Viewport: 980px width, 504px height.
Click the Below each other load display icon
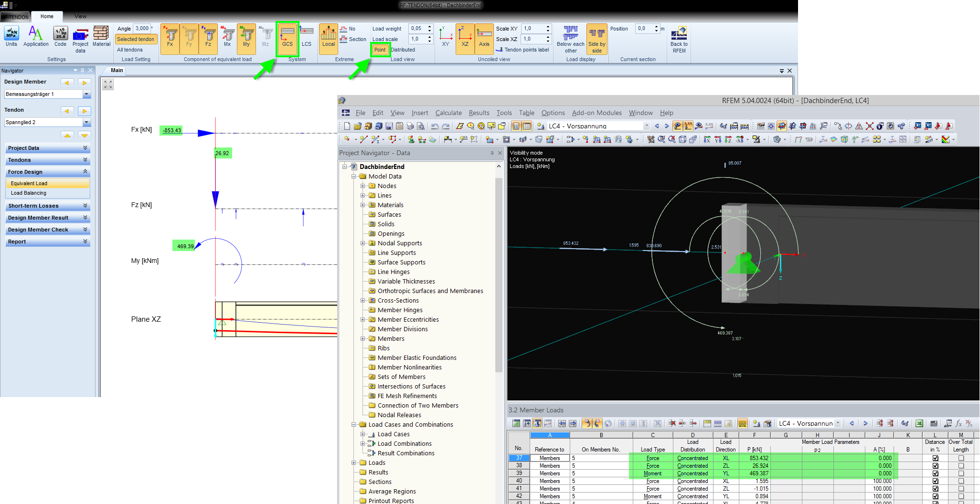pos(570,38)
